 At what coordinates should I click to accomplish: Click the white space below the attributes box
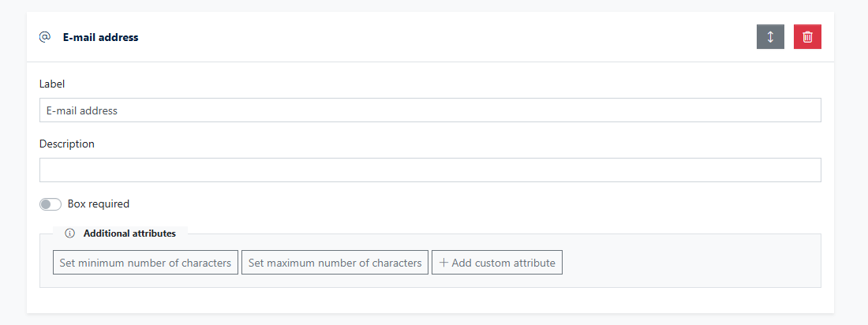click(430, 300)
